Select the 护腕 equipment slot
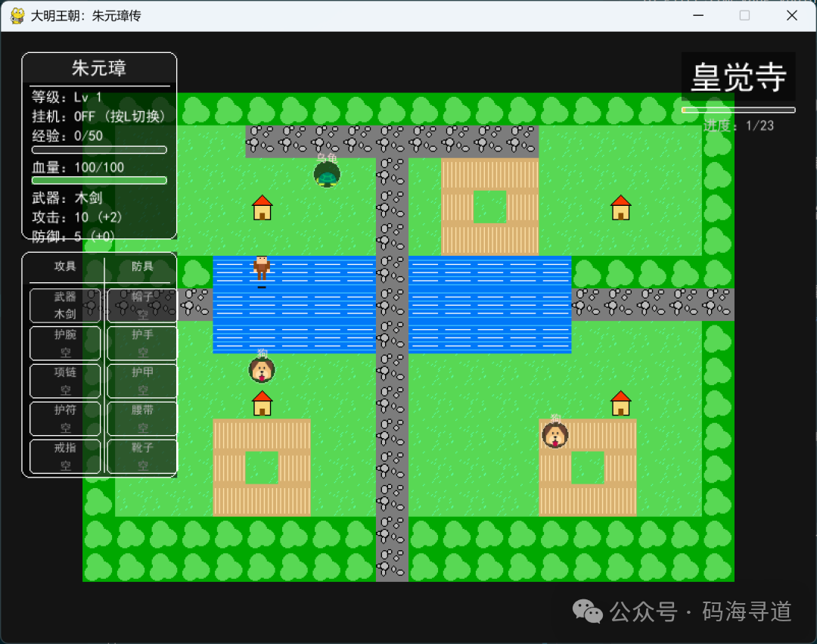Screen dimensions: 817x644 pyautogui.click(x=65, y=343)
